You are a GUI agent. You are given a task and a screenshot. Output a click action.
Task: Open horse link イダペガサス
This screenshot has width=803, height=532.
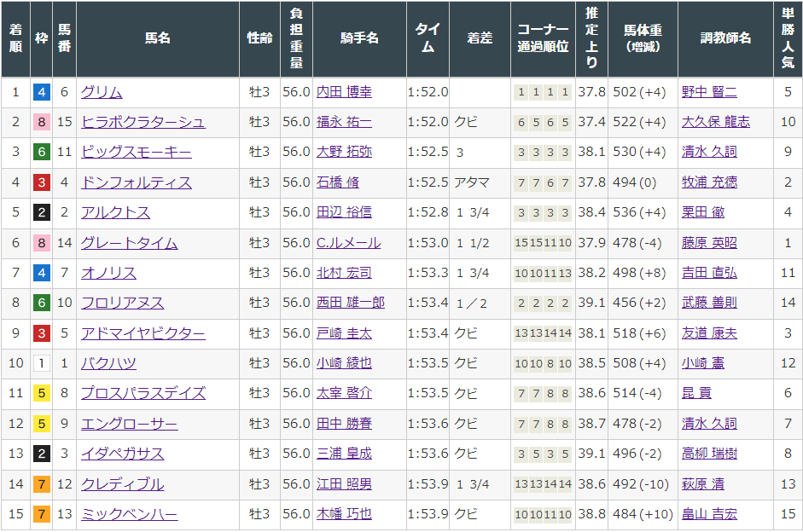(122, 454)
